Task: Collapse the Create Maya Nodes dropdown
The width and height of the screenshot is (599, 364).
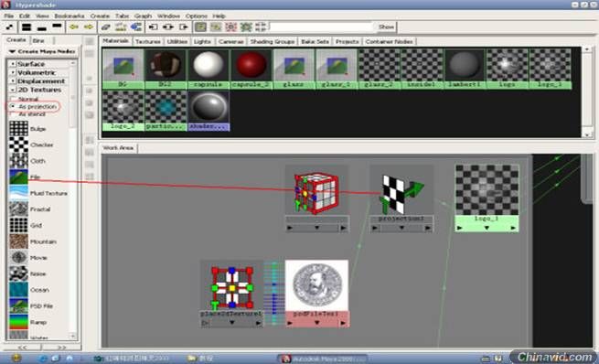Action: (x=12, y=51)
